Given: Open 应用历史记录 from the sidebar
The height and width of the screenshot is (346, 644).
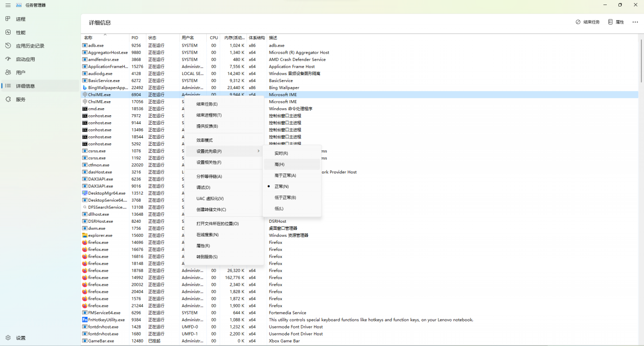Looking at the screenshot, I should pos(30,46).
